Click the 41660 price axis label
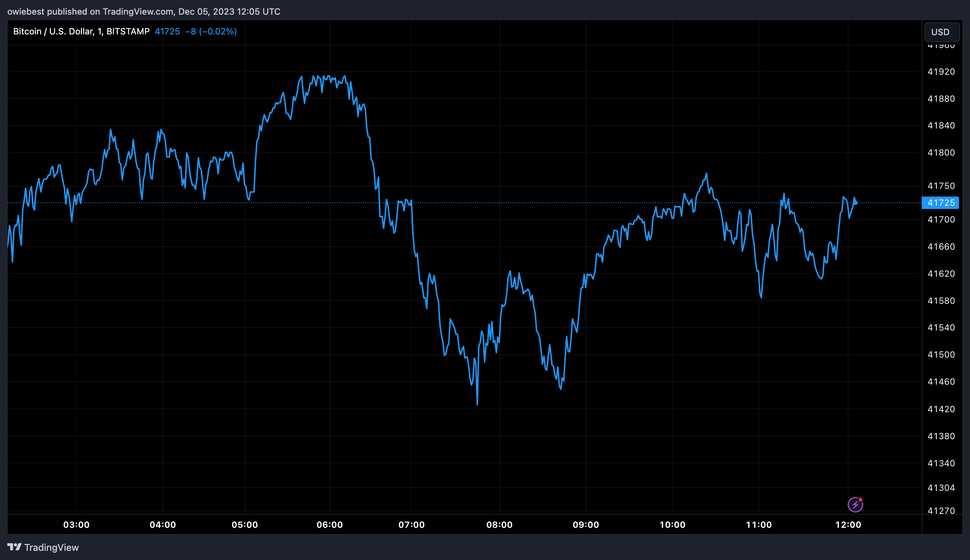Viewport: 970px width, 560px height. 941,247
